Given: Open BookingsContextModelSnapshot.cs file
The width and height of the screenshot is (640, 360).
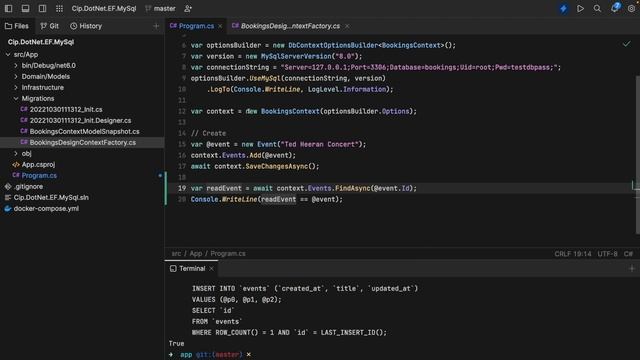Looking at the screenshot, I should tap(84, 131).
